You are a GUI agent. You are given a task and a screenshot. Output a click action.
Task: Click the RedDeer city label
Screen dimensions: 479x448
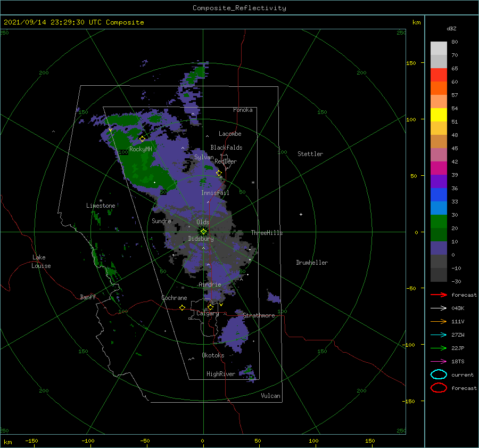pyautogui.click(x=226, y=161)
